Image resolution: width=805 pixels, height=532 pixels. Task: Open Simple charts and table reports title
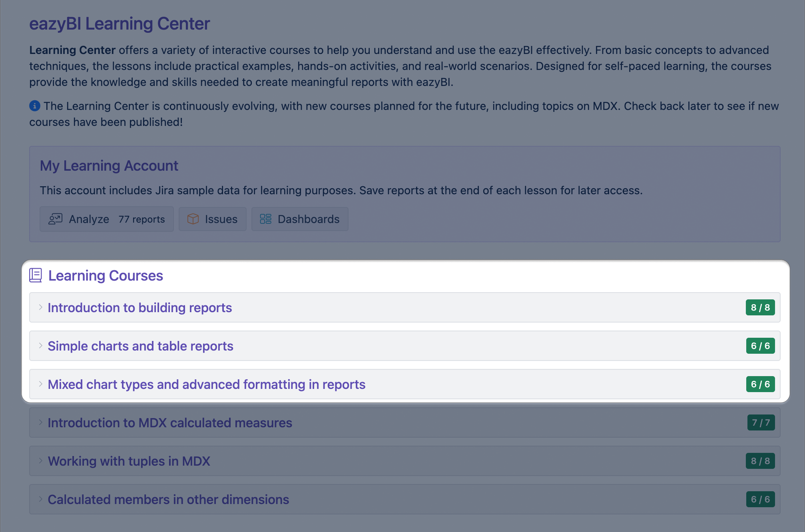click(x=140, y=346)
